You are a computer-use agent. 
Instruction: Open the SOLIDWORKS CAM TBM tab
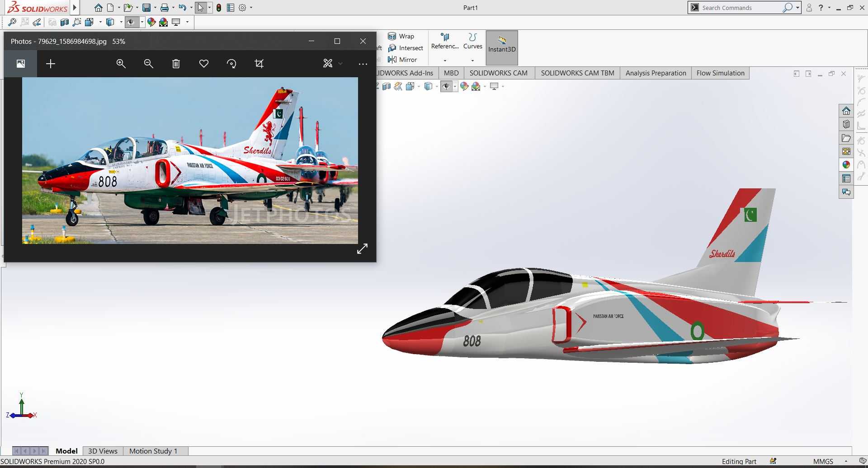pos(577,73)
